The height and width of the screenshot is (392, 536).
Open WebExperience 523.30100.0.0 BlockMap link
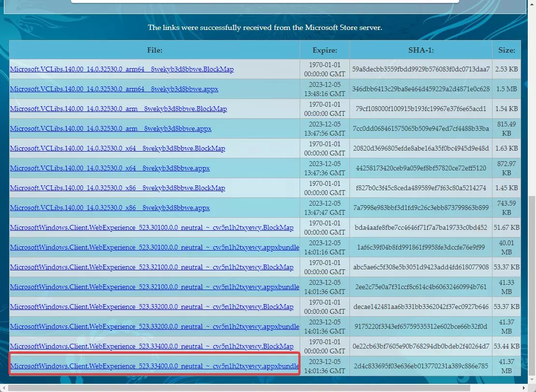[x=152, y=227]
